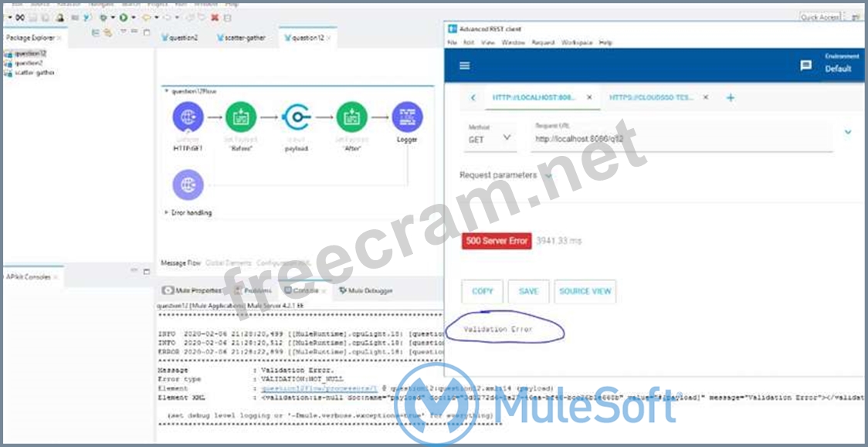The width and height of the screenshot is (868, 447).
Task: Open question2 project in Package Explorer
Action: (29, 63)
